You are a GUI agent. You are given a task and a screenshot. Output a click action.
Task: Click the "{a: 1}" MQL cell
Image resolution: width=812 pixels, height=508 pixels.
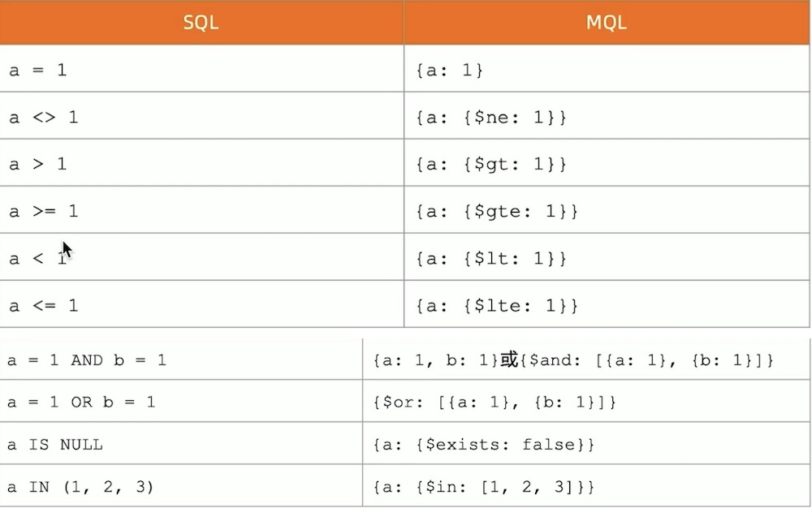point(450,70)
